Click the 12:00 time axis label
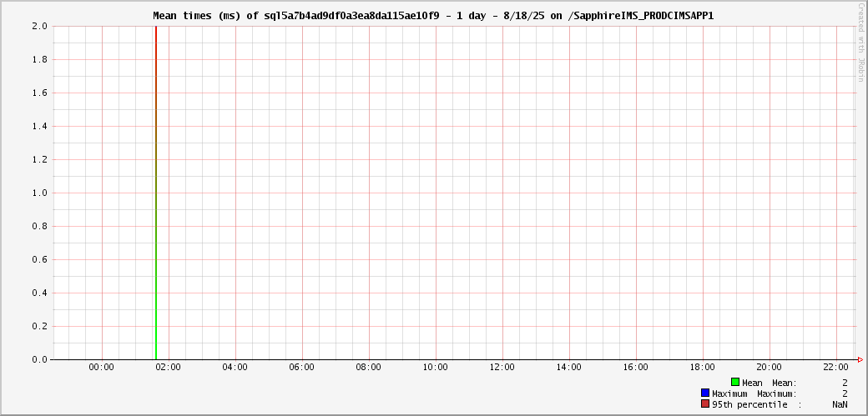This screenshot has width=868, height=416. [502, 367]
